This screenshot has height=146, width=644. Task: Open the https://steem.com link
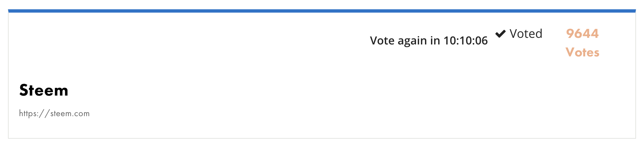coord(54,113)
